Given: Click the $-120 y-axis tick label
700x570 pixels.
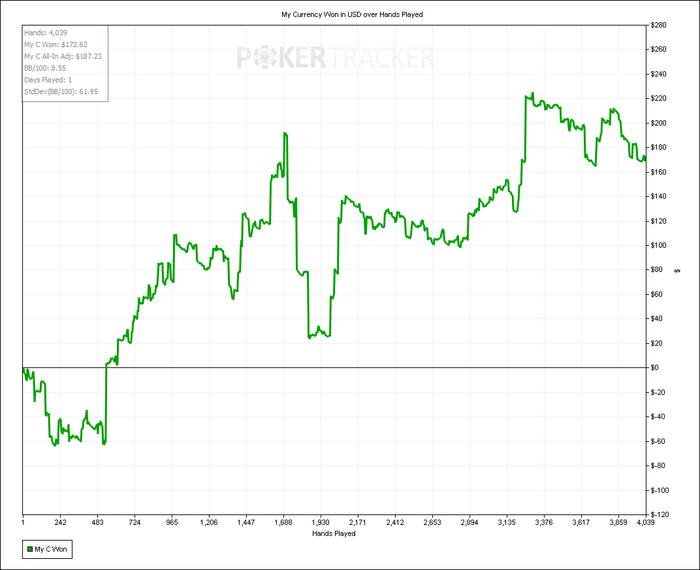Looking at the screenshot, I should pos(659,515).
